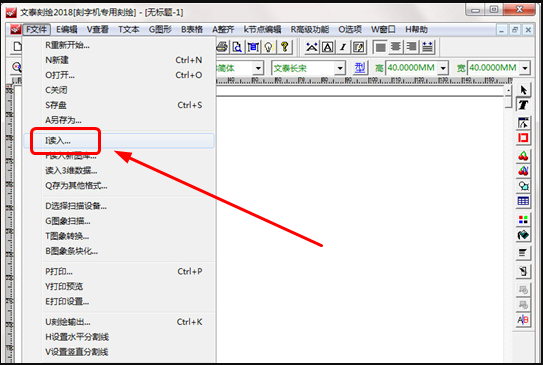Click inside the height 40.0000MM field
This screenshot has height=365, width=543.
point(411,68)
